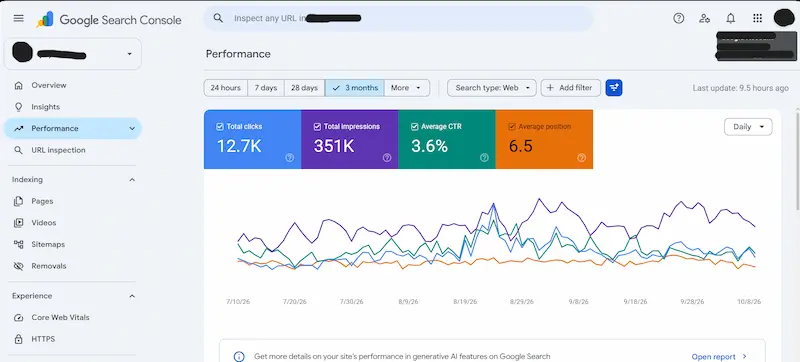Toggle the Total impressions checkbox

tap(317, 126)
